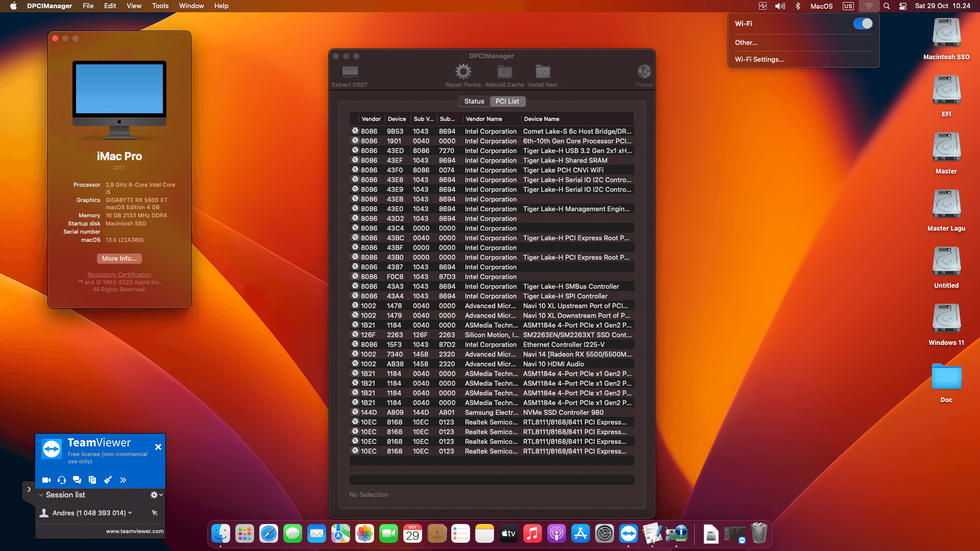Image resolution: width=980 pixels, height=551 pixels.
Task: Open System Settings from the Dock
Action: click(x=604, y=534)
